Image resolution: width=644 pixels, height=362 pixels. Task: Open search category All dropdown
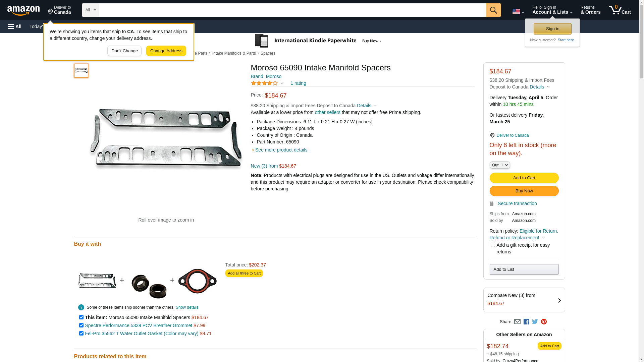click(x=91, y=10)
